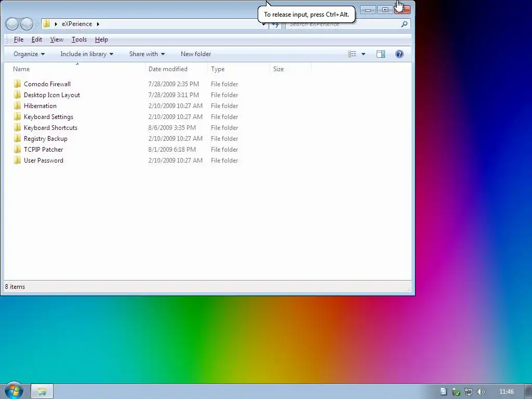532x399 pixels.
Task: Click the Explorer taskbar button
Action: coord(42,392)
